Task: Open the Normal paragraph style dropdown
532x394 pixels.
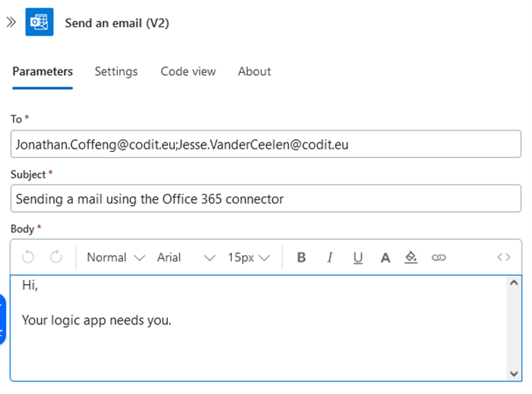Action: (x=116, y=257)
